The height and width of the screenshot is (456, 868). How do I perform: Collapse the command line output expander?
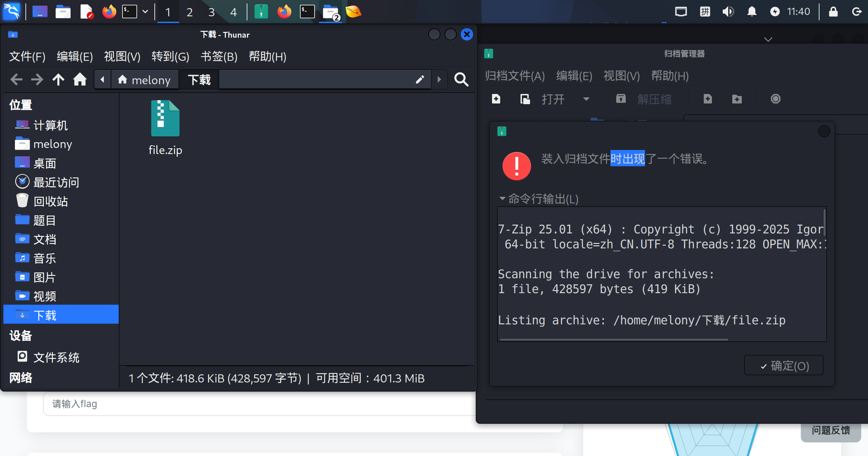click(502, 198)
